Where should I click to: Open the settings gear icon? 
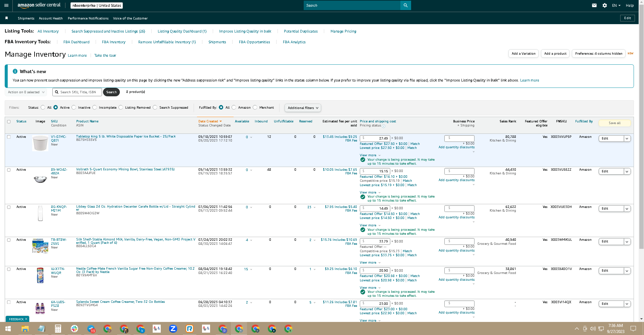coord(604,5)
